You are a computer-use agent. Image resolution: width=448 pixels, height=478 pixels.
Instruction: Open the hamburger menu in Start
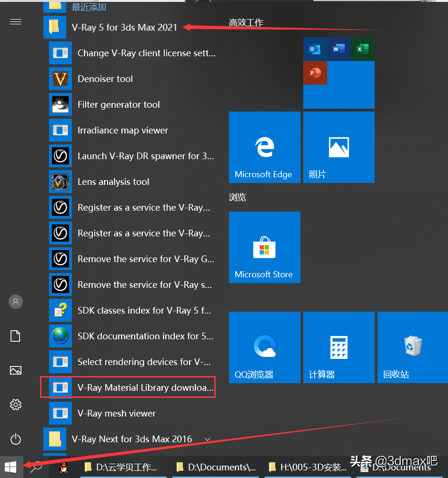[16, 22]
